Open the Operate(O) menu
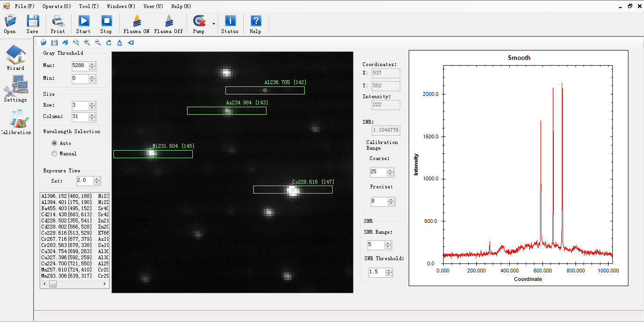The image size is (644, 322). [57, 6]
